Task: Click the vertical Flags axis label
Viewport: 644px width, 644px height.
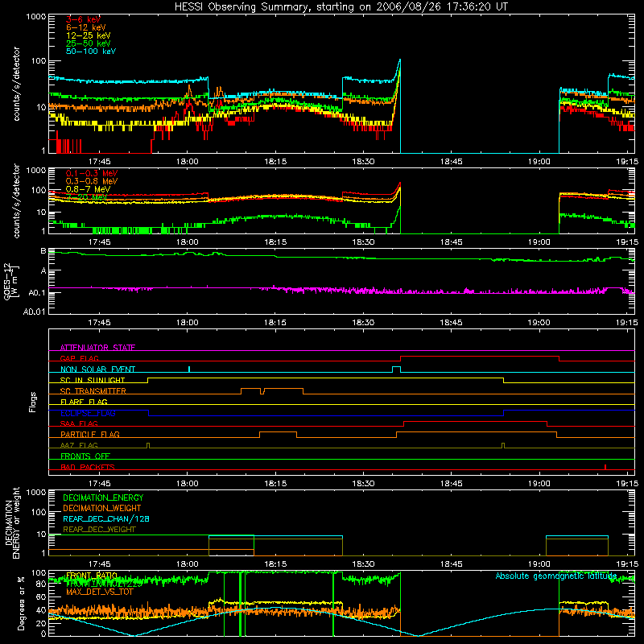Action: click(x=33, y=402)
